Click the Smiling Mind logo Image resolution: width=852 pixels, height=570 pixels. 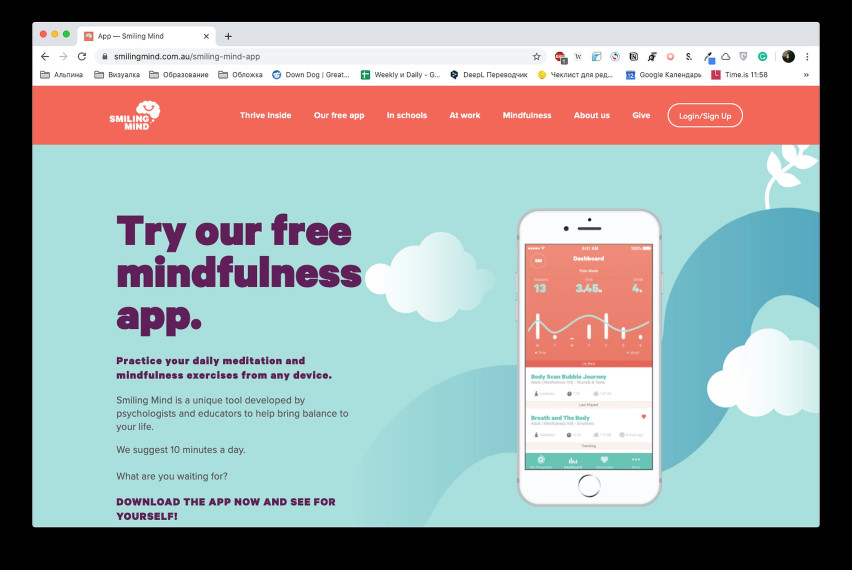coord(134,115)
